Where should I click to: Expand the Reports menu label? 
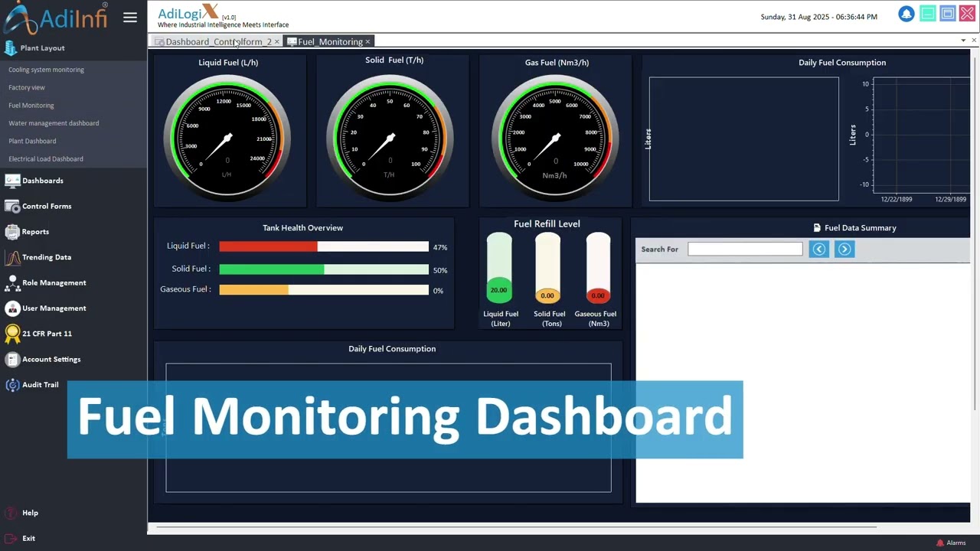(35, 232)
